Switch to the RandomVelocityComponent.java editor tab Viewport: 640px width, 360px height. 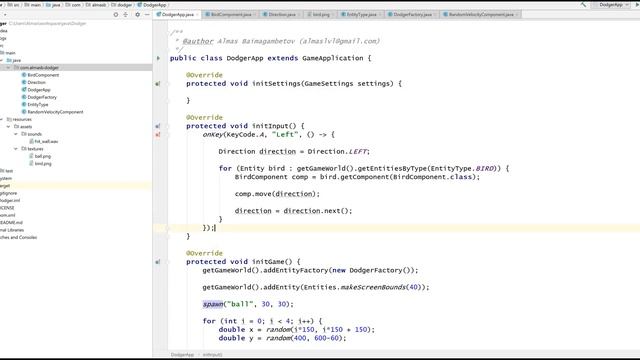[481, 14]
